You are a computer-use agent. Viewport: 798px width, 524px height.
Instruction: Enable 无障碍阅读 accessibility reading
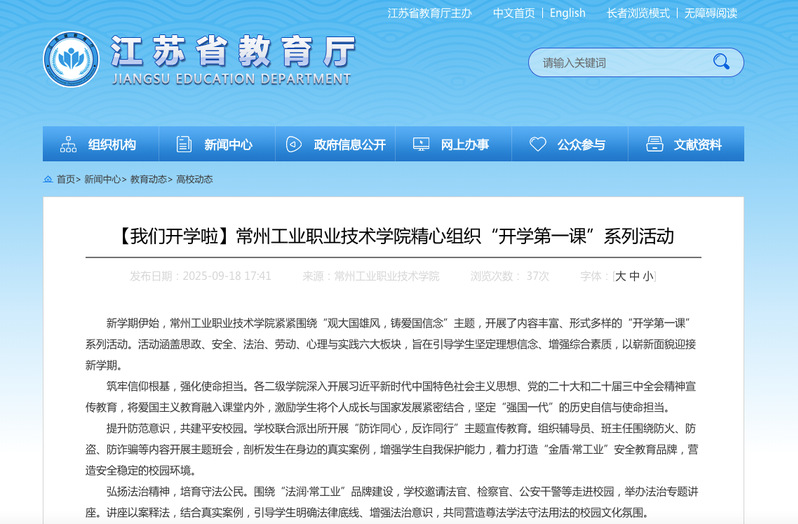pos(710,13)
